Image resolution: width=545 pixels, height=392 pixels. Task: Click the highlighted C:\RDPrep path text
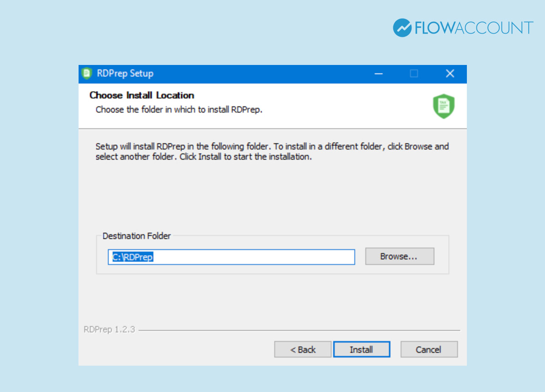pyautogui.click(x=133, y=257)
